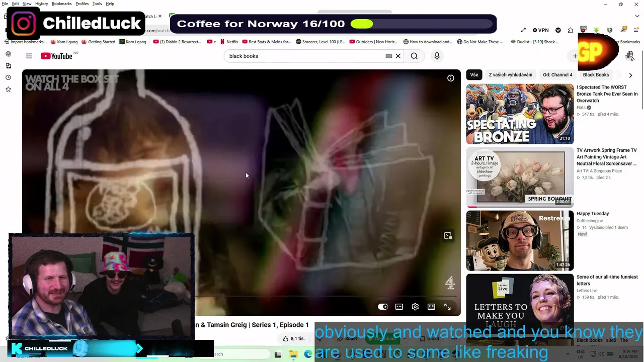
Task: Open video player settings gear
Action: 415,307
